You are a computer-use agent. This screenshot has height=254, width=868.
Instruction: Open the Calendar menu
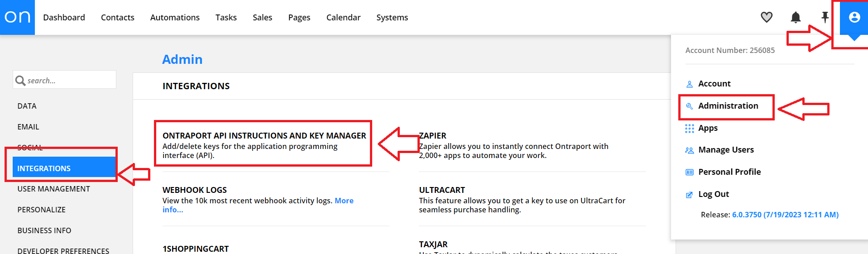click(343, 17)
